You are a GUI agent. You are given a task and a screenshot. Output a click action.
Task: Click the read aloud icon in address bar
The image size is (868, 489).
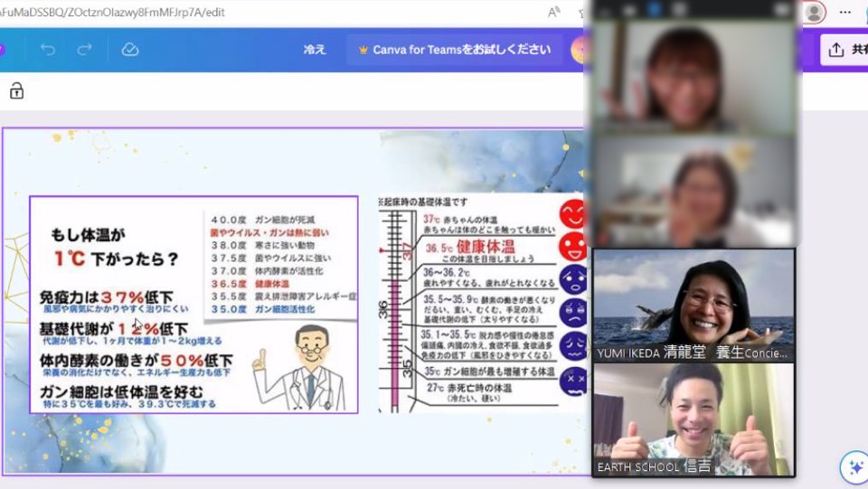click(554, 13)
